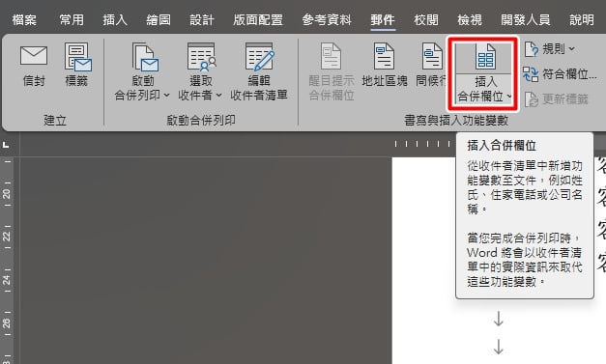
Task: Open the 開發人員 developer tab
Action: click(526, 19)
